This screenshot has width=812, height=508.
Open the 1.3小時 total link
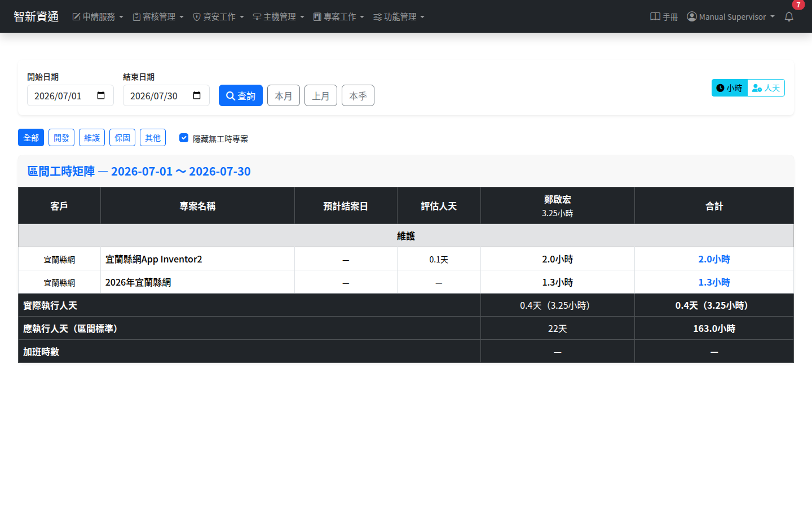[x=714, y=282]
